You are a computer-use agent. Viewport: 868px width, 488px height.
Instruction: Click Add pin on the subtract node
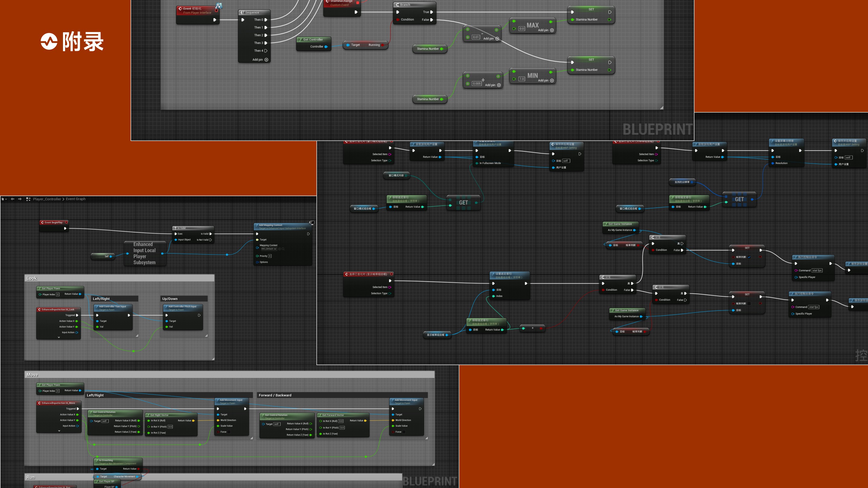[491, 39]
